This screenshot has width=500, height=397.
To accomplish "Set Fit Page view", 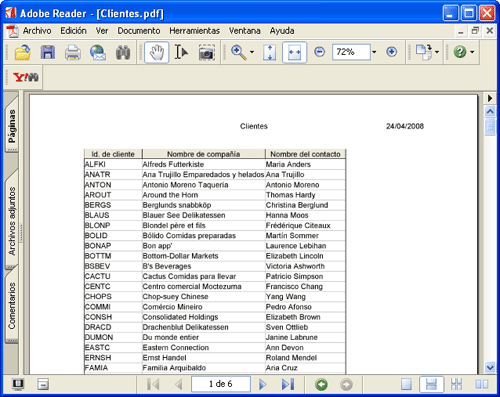I will [269, 52].
